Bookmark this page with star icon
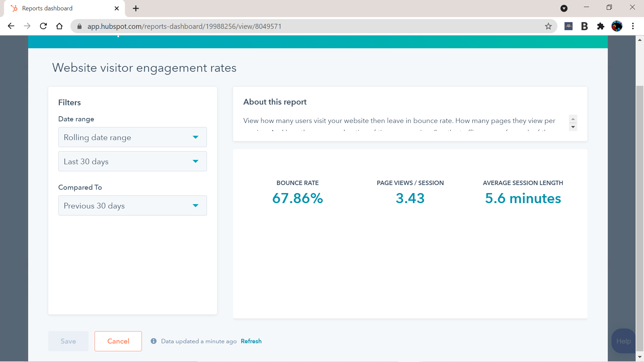Screen dimensions: 644x362 tap(548, 26)
